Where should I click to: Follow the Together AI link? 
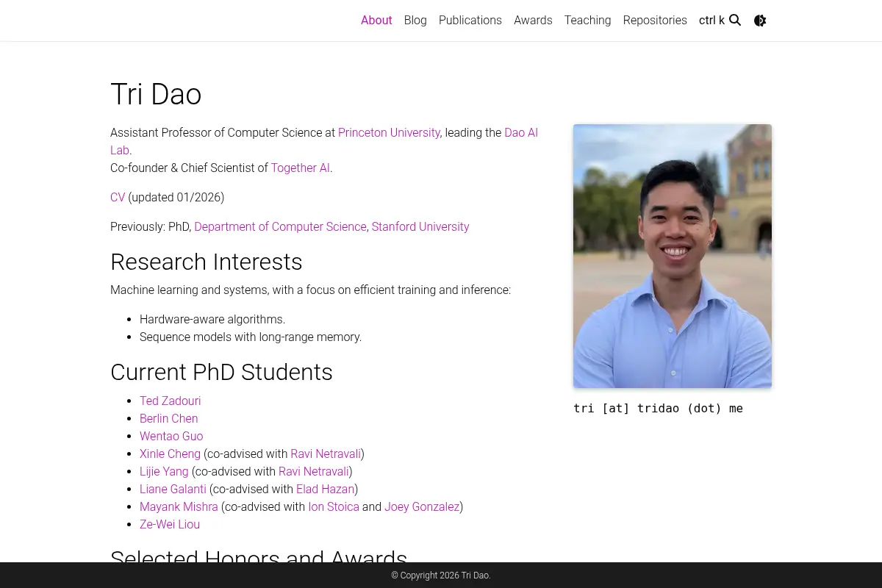click(300, 168)
